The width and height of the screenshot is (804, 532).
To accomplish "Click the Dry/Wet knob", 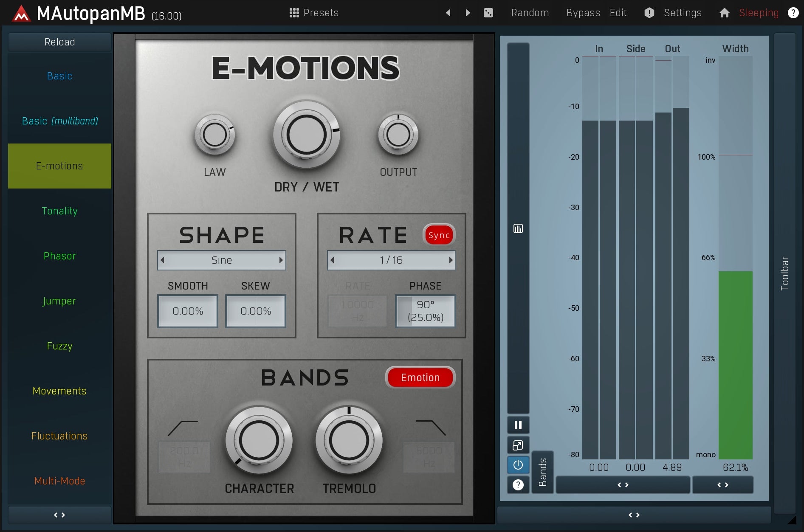I will (306, 135).
